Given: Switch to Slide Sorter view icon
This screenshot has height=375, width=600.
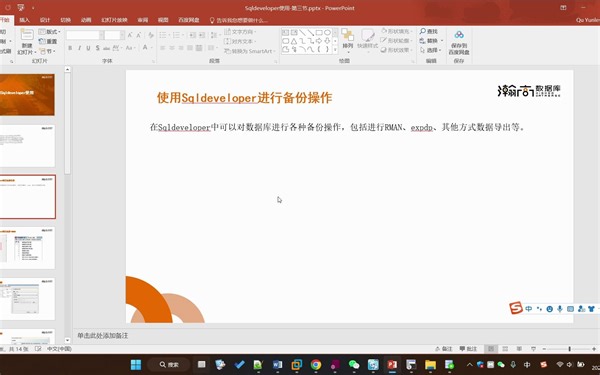Looking at the screenshot, I should [x=505, y=349].
